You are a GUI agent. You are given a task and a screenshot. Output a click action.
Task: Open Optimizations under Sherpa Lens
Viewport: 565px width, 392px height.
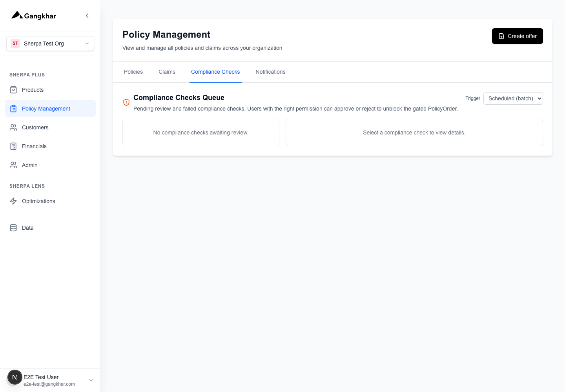(50, 201)
